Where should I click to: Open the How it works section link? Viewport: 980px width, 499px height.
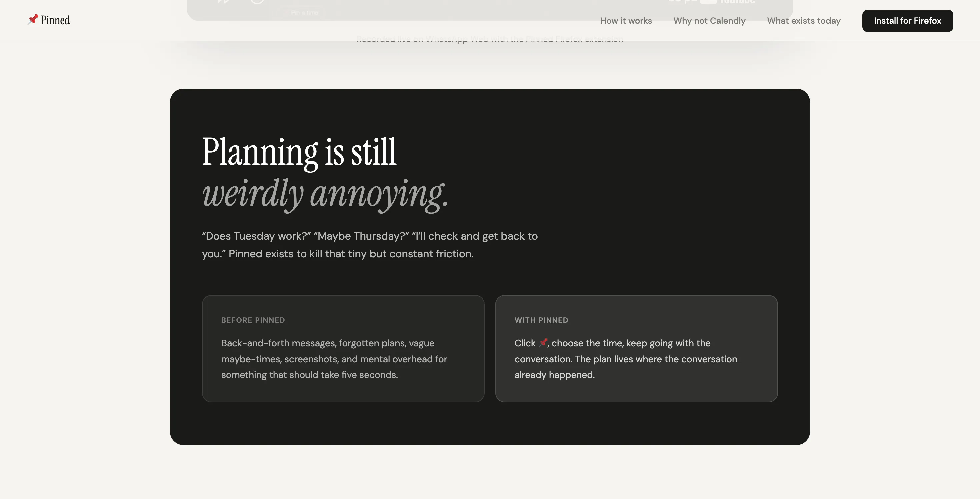[626, 21]
